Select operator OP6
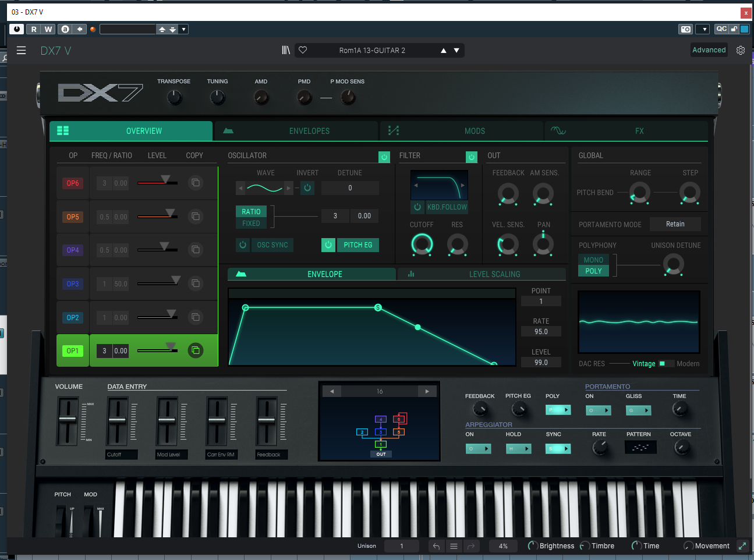Image resolution: width=754 pixels, height=560 pixels. coord(73,183)
